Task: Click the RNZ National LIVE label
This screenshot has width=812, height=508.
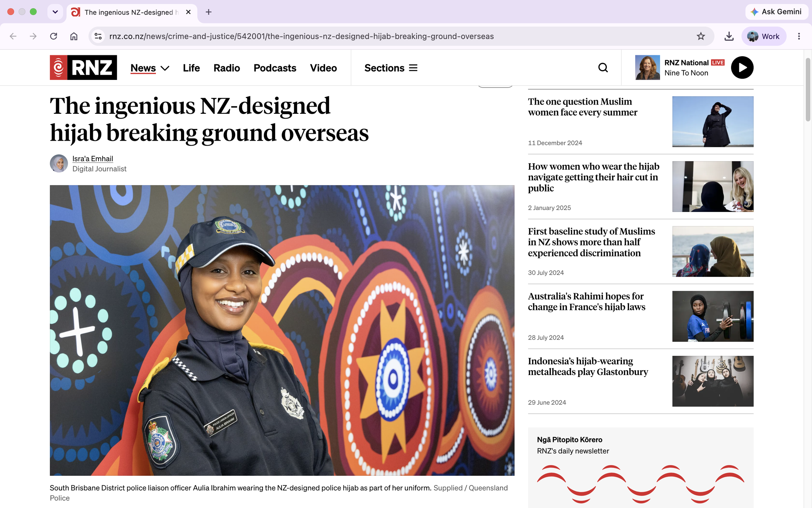Action: (694, 62)
